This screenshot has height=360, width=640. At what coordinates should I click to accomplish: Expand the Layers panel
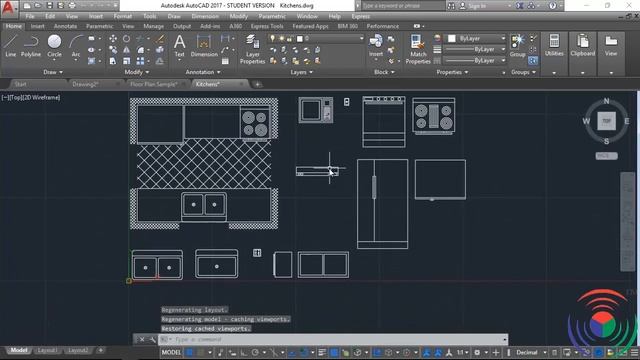coord(302,72)
